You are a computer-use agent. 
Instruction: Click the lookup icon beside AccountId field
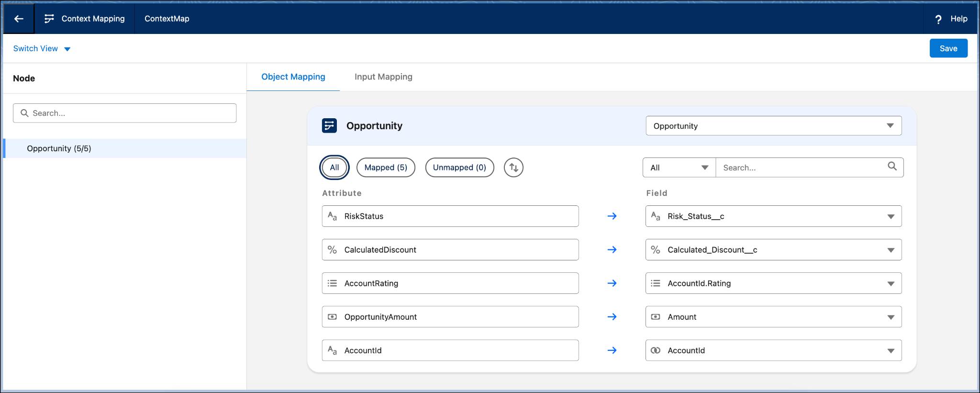point(656,350)
